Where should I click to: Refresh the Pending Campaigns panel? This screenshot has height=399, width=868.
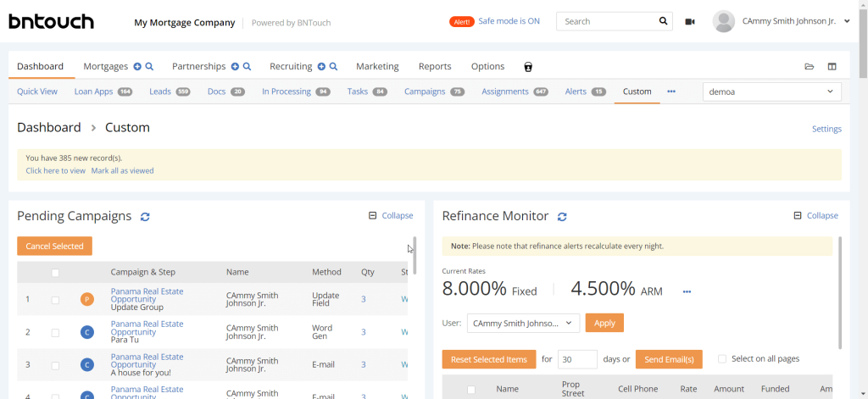145,217
